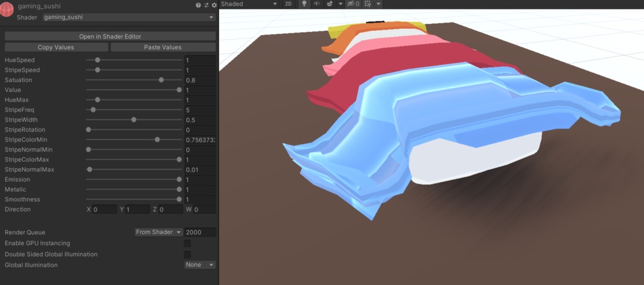644x285 pixels.
Task: Click the Satuation value field showing 0.8
Action: (200, 80)
